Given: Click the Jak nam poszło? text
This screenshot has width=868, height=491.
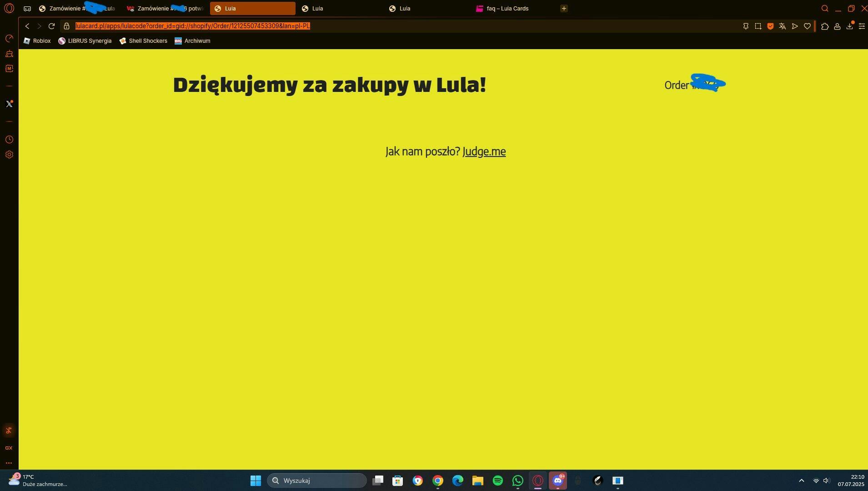Looking at the screenshot, I should pos(422,152).
